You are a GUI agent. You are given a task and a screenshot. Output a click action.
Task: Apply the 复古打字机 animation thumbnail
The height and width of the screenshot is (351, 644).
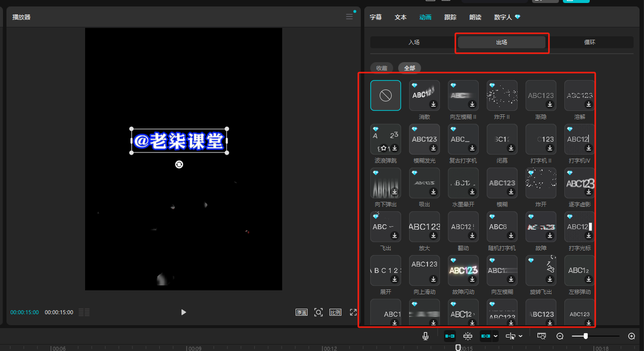463,139
